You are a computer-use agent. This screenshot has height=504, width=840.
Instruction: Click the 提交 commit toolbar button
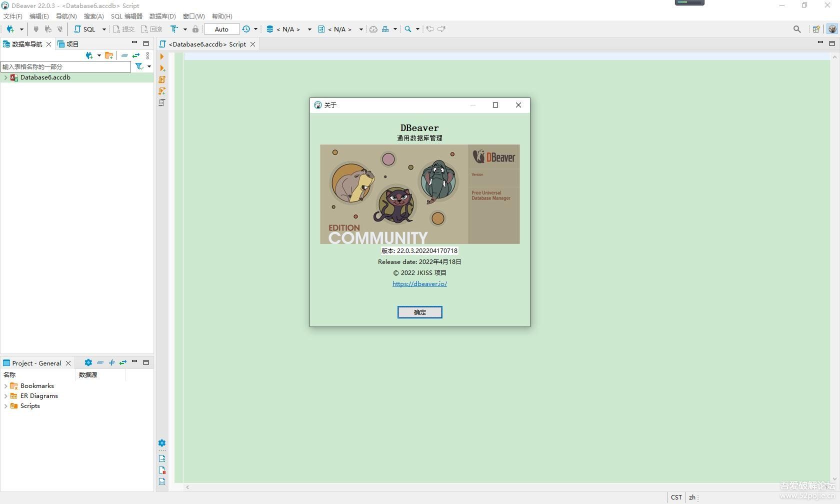tap(123, 29)
